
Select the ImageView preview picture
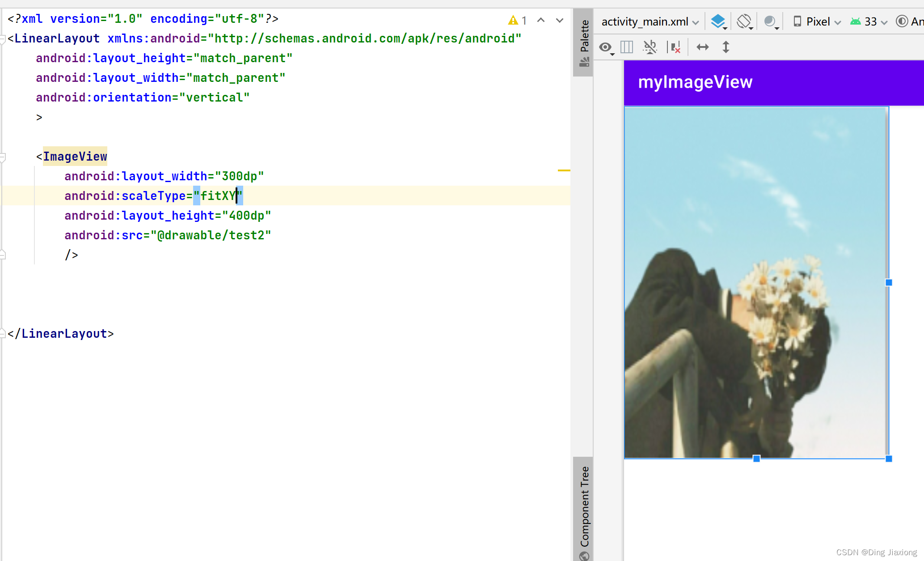755,282
